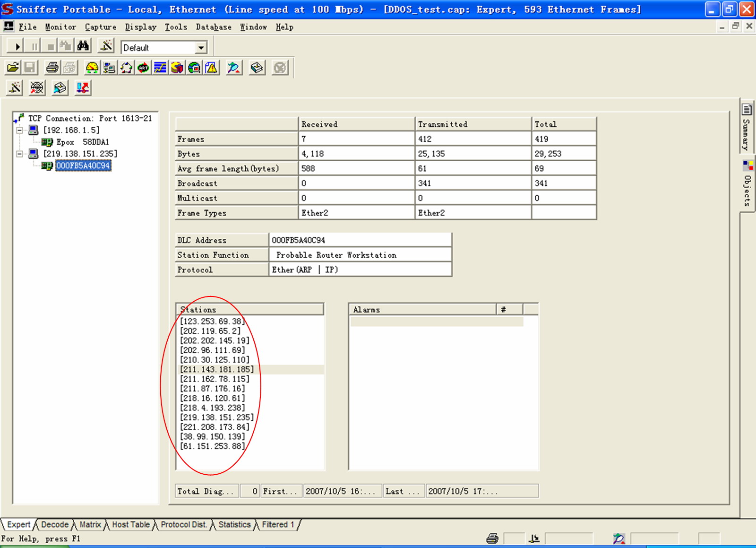Click the ART application response time icon
Screen dimensions: 756x548
click(x=143, y=68)
